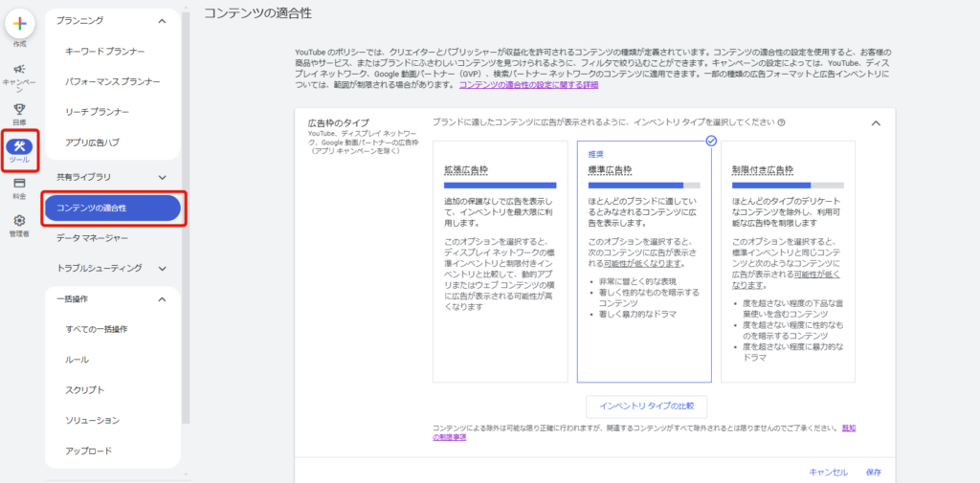Select the ツール wrench icon
Screen dimensions: 980x483
pos(19,147)
